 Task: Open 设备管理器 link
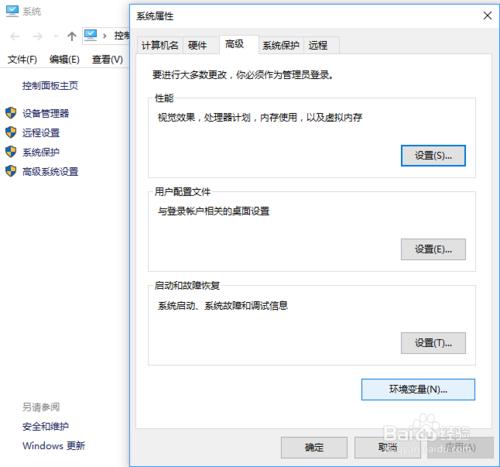pyautogui.click(x=45, y=113)
